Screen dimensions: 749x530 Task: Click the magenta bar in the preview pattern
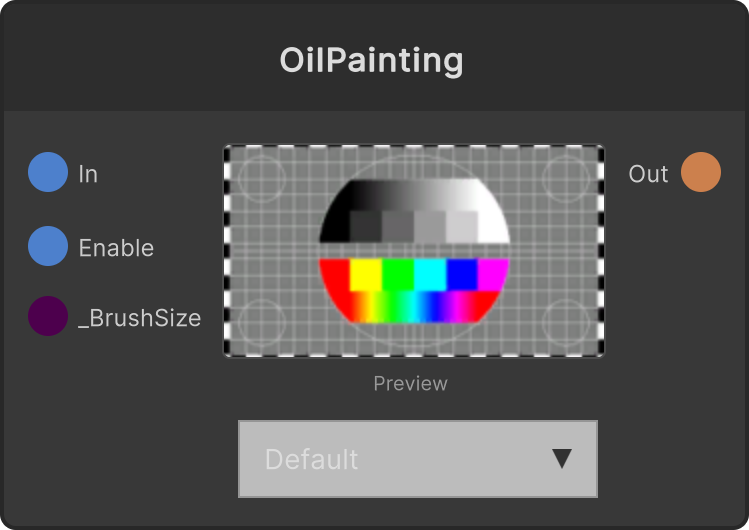point(492,275)
